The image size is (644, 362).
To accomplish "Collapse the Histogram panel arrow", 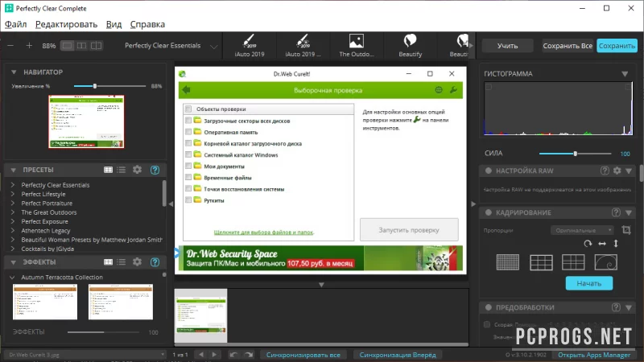I will click(x=625, y=74).
